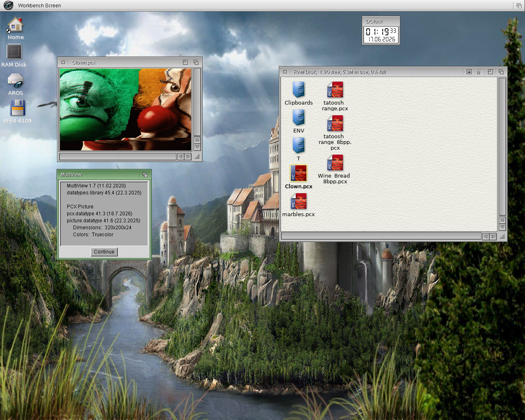Send the Clown.pcx window to back

196,62
